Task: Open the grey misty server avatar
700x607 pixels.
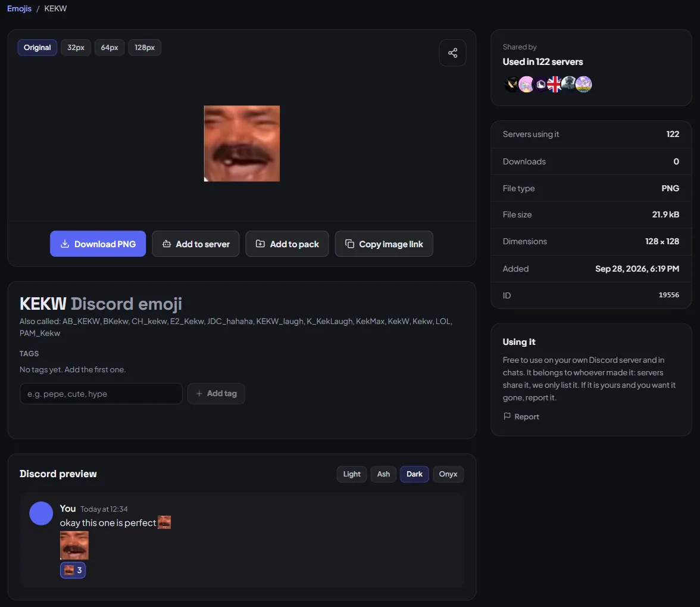Action: click(x=569, y=84)
